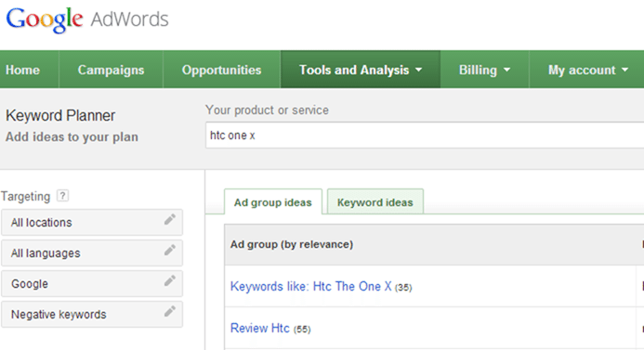The height and width of the screenshot is (350, 644).
Task: Click the Targeting section label
Action: (x=25, y=196)
